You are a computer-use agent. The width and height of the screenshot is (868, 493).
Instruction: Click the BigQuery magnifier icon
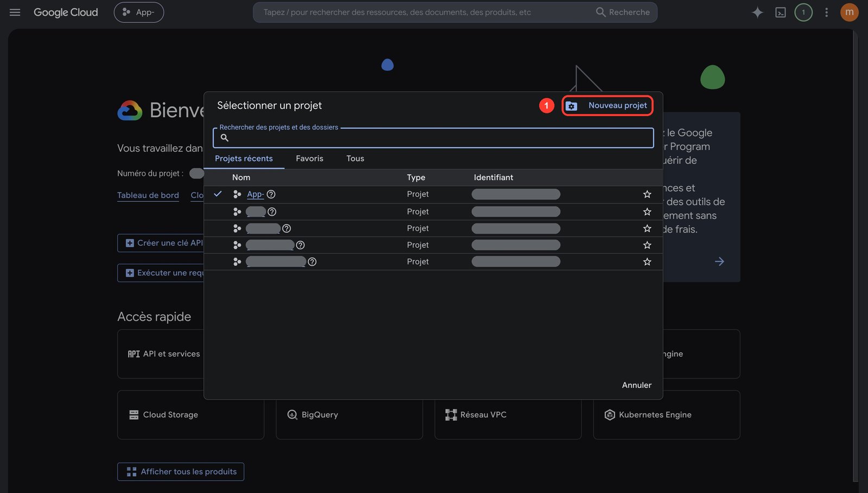tap(292, 415)
